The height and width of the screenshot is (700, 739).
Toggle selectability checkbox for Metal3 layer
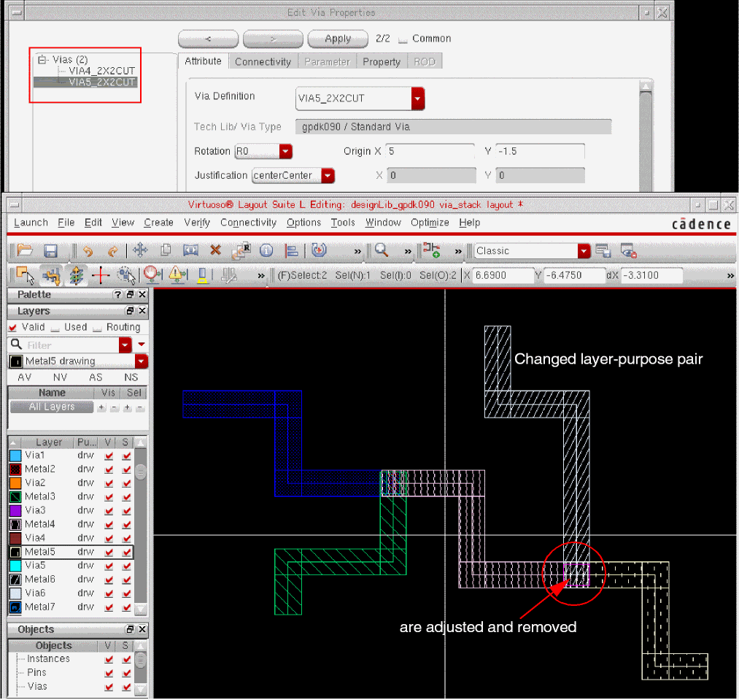pyautogui.click(x=126, y=497)
